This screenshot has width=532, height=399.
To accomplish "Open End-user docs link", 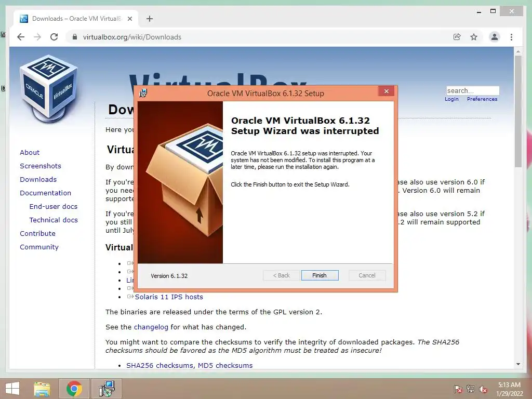I will point(54,207).
